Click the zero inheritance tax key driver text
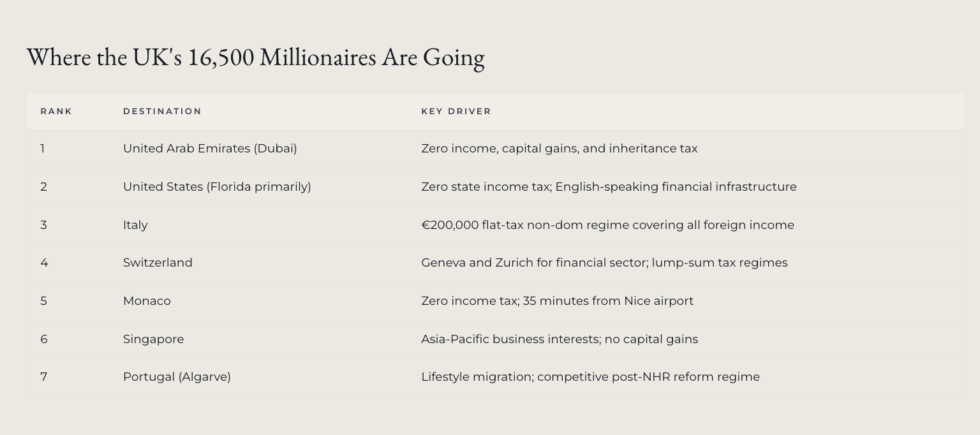This screenshot has width=980, height=435. tap(559, 149)
